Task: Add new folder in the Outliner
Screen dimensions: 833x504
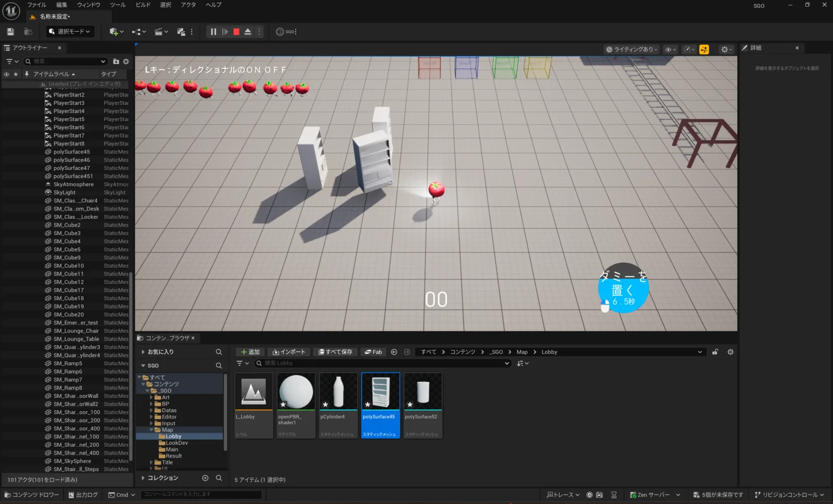Action: tap(116, 61)
